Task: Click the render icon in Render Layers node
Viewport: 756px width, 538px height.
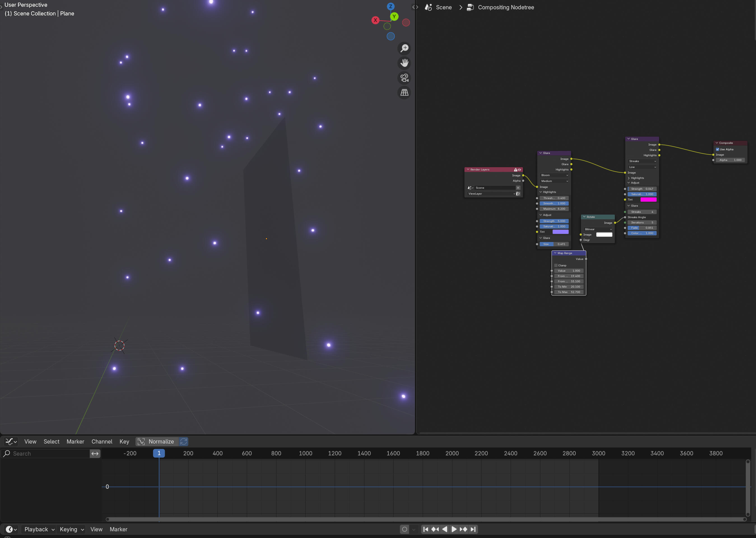Action: pyautogui.click(x=518, y=194)
